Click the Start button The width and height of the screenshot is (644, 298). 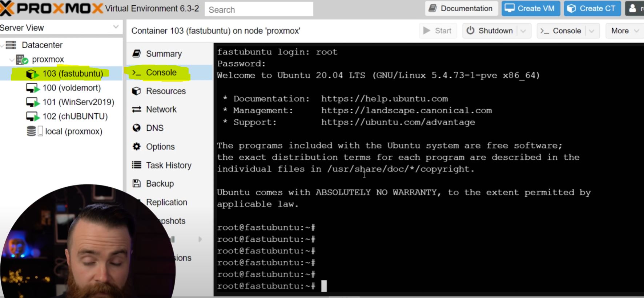point(438,31)
